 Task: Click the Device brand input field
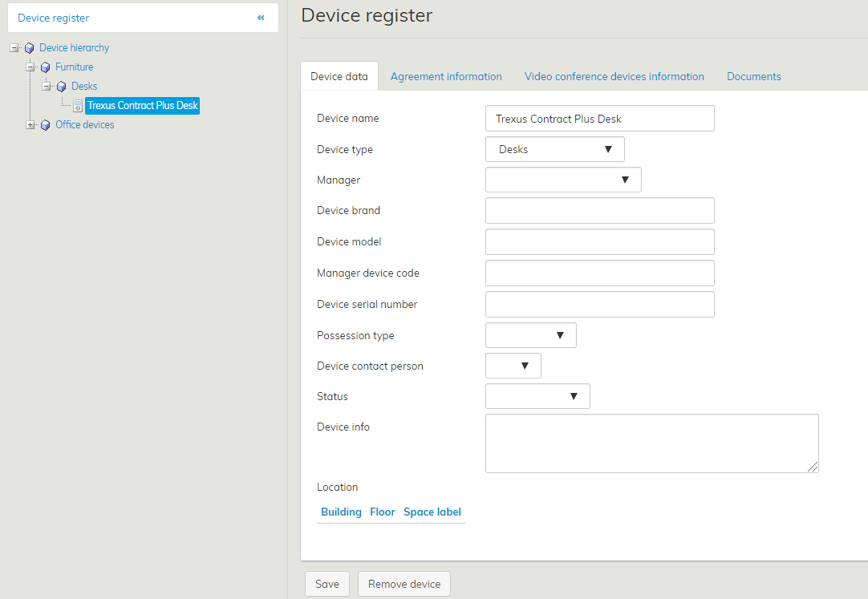coord(599,211)
